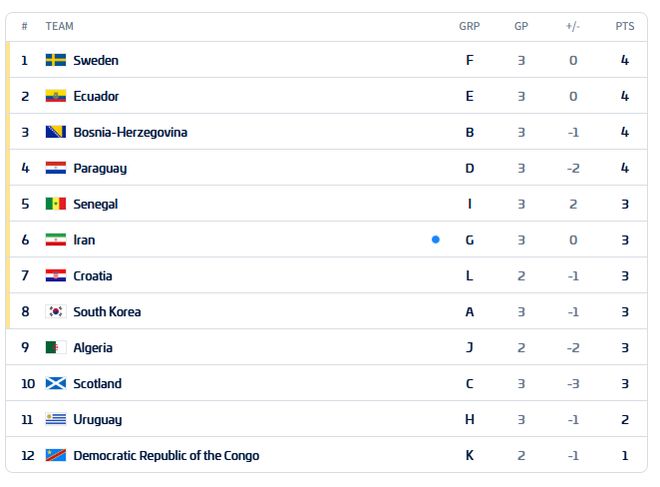660x487 pixels.
Task: Click the South Korea flag icon
Action: (56, 311)
